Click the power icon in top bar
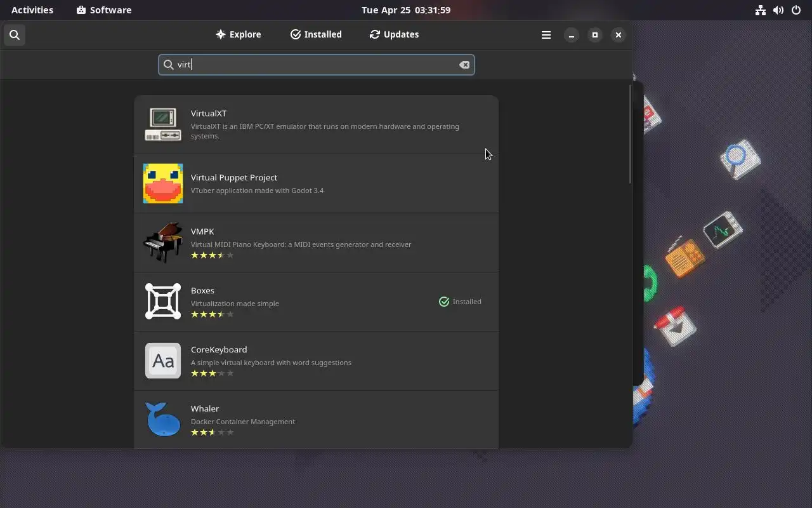 point(796,10)
